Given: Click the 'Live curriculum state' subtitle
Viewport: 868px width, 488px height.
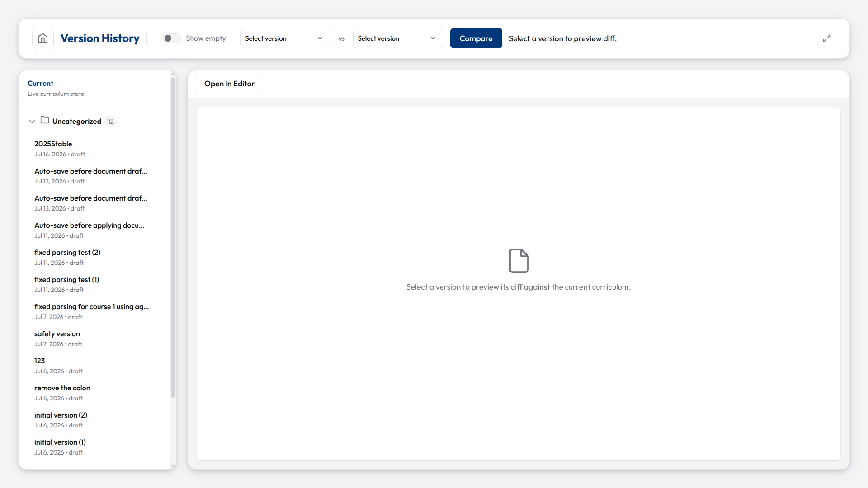Looking at the screenshot, I should [x=56, y=94].
